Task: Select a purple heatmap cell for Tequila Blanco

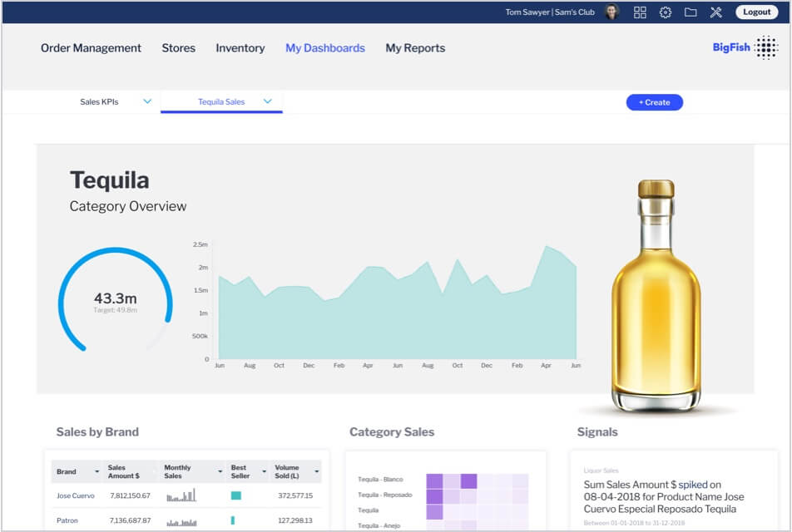Action: [433, 480]
